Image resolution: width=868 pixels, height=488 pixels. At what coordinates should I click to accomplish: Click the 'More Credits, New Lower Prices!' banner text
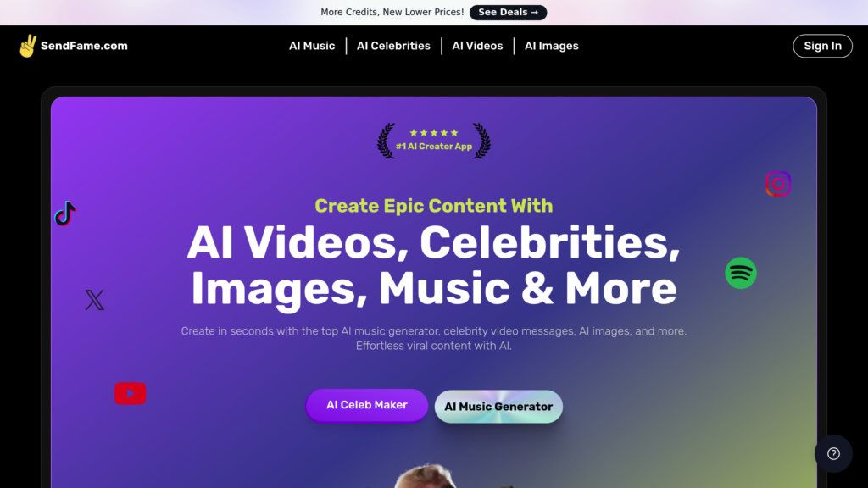pos(392,12)
